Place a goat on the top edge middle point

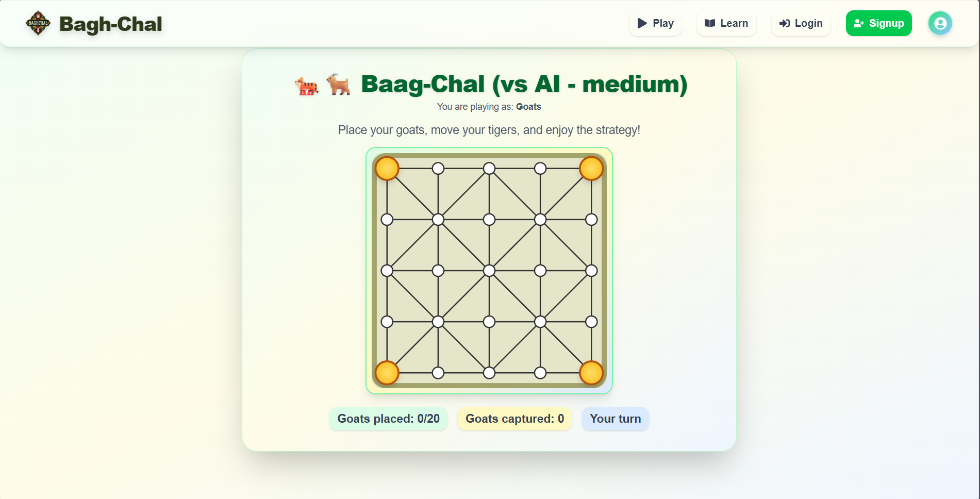(x=489, y=169)
